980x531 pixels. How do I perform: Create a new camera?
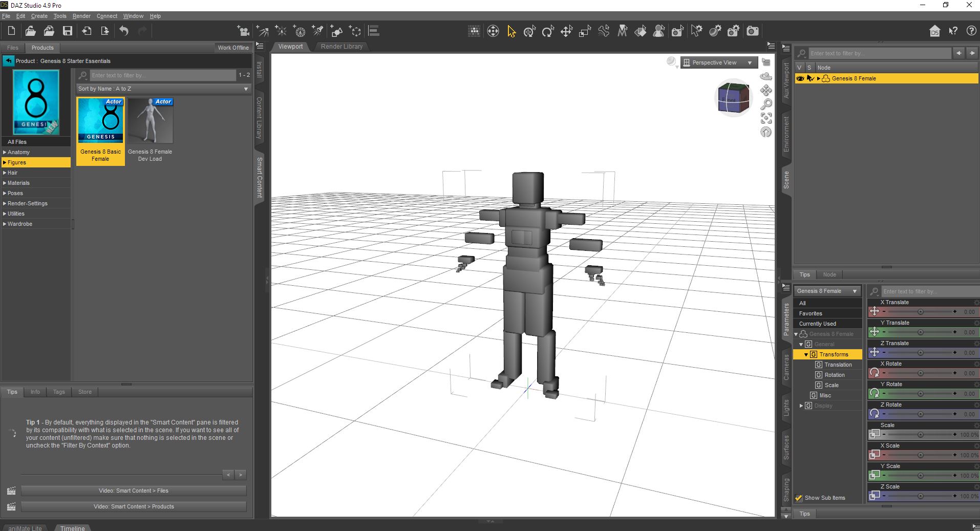(243, 31)
